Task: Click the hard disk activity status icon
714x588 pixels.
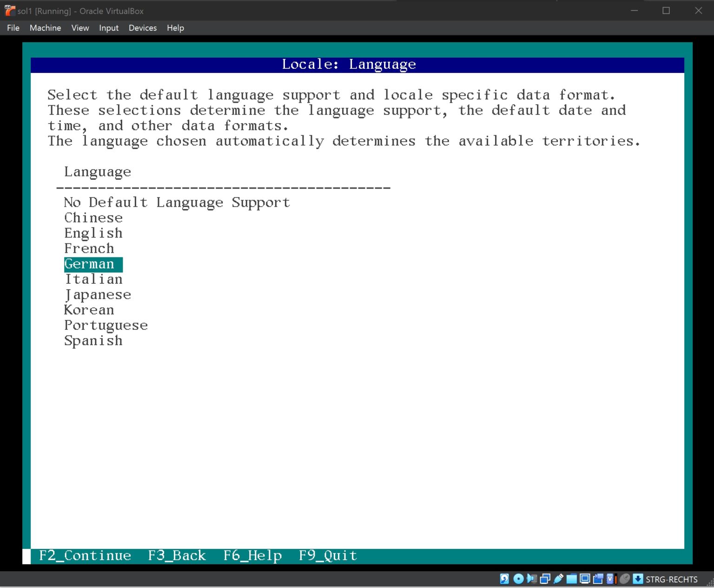Action: pos(504,579)
